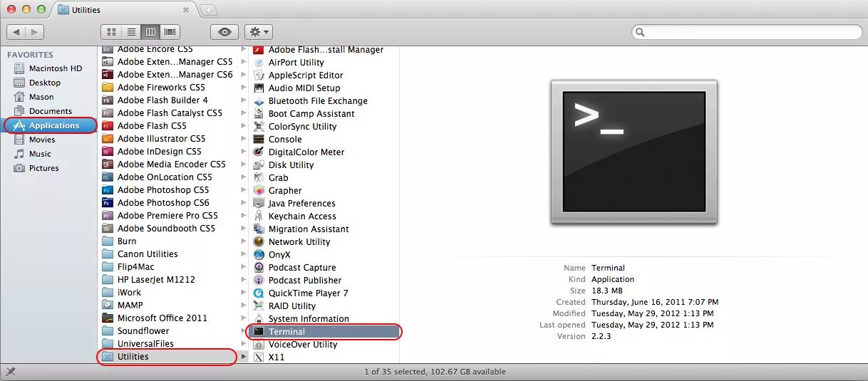Open Documents in the sidebar
Screen dimensions: 868x381
pyautogui.click(x=50, y=111)
